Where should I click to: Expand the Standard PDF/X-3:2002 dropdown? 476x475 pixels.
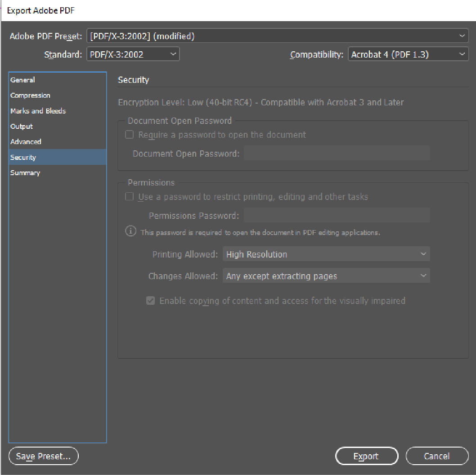(133, 54)
